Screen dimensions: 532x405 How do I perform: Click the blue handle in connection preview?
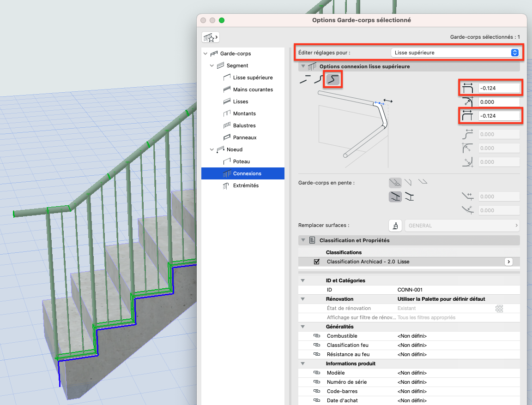tap(379, 103)
